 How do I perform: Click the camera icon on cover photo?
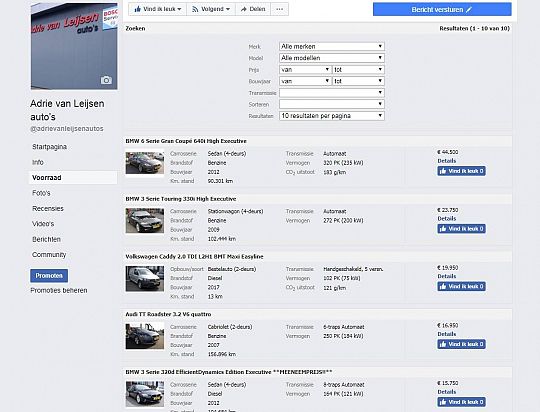(x=106, y=80)
